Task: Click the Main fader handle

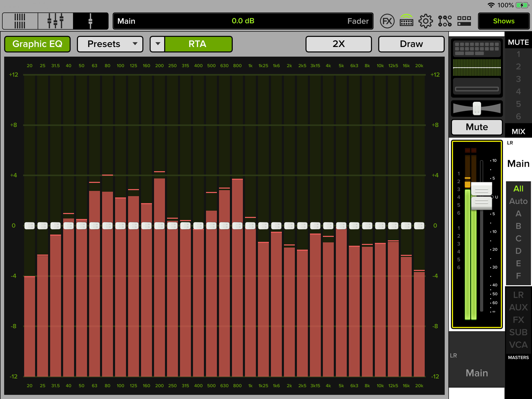Action: click(481, 196)
